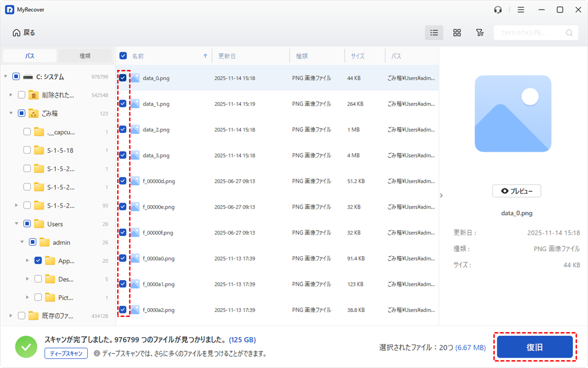Open the hamburger menu icon
588x368 pixels.
pos(521,10)
